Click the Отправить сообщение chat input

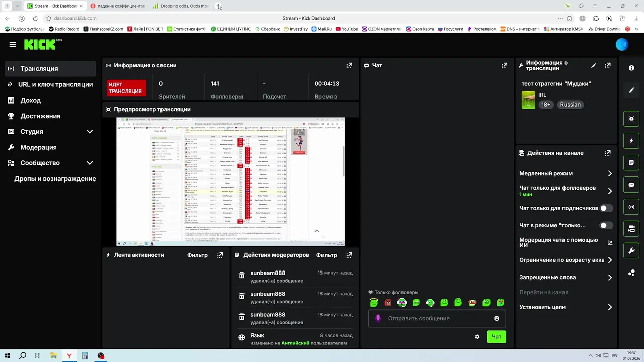(437, 318)
